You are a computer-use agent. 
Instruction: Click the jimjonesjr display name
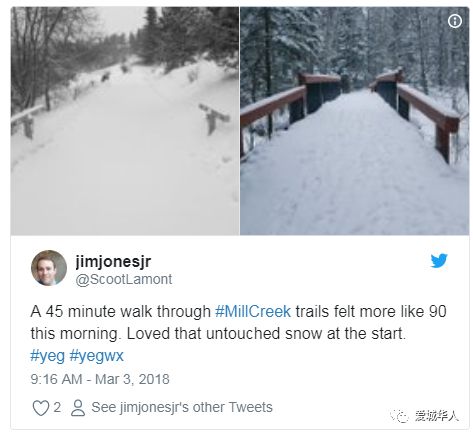113,261
